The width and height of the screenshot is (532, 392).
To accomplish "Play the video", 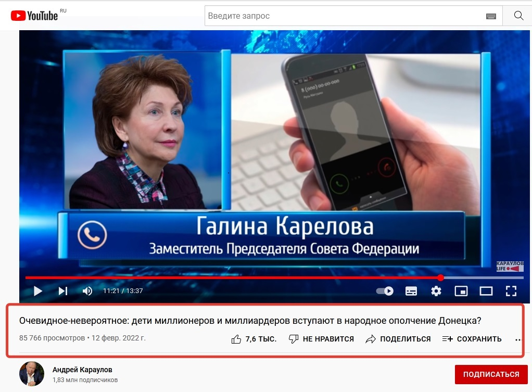I will tap(37, 291).
